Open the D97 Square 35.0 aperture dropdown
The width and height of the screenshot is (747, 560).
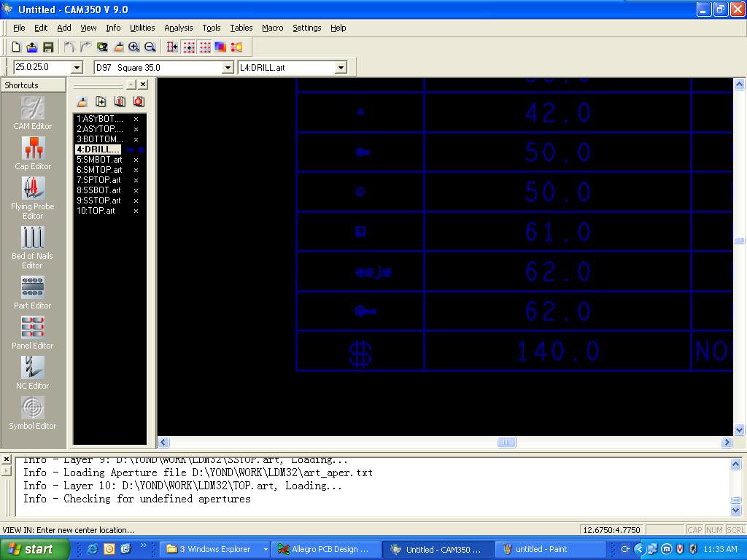point(228,68)
